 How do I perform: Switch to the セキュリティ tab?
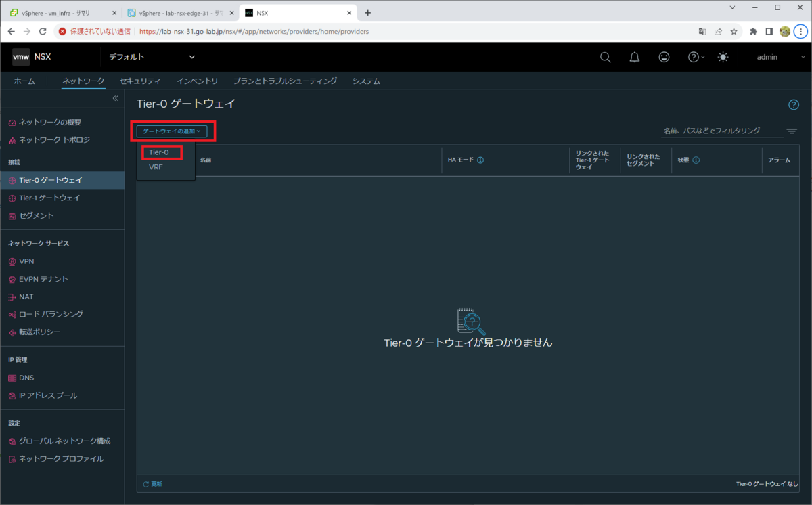[x=140, y=81]
